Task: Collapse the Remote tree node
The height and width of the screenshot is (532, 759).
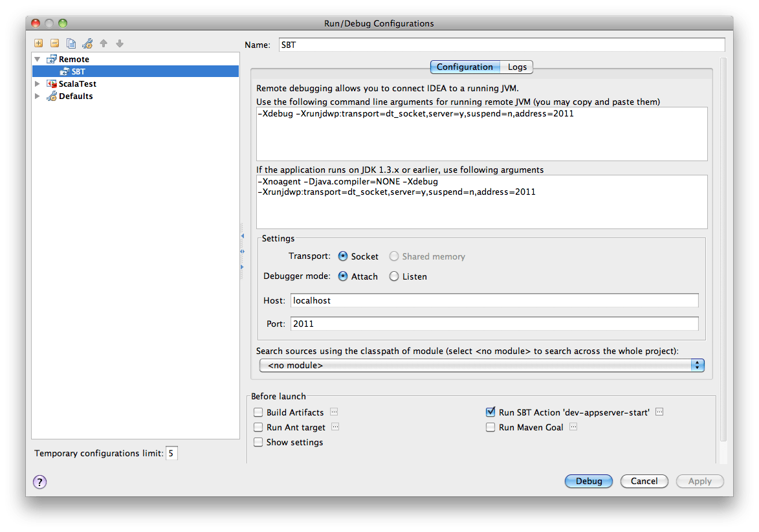Action: 38,59
